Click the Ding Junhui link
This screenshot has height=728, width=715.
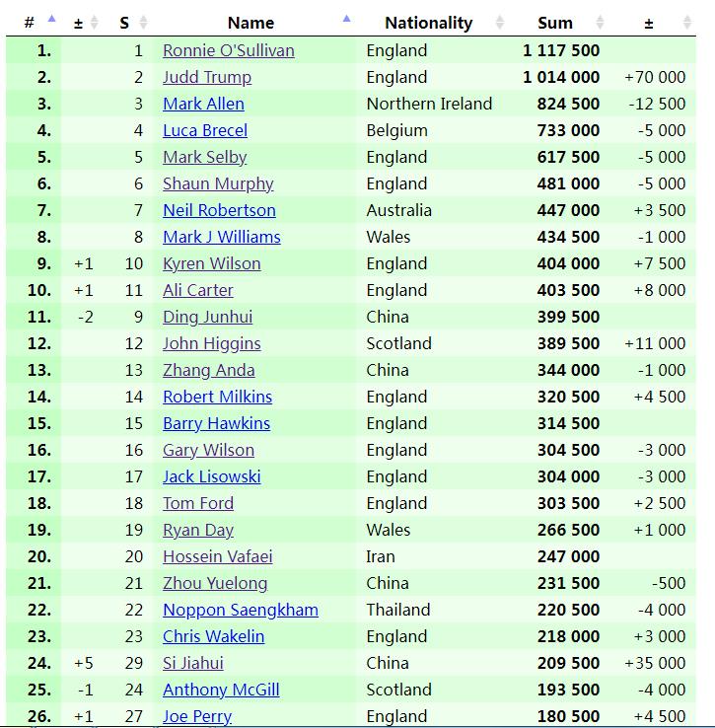207,317
